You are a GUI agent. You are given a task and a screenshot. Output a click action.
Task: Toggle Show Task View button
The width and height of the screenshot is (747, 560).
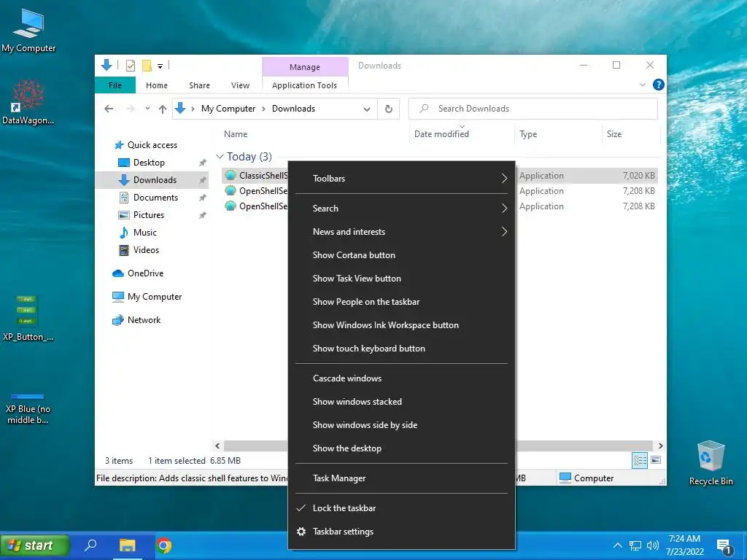coord(402,279)
